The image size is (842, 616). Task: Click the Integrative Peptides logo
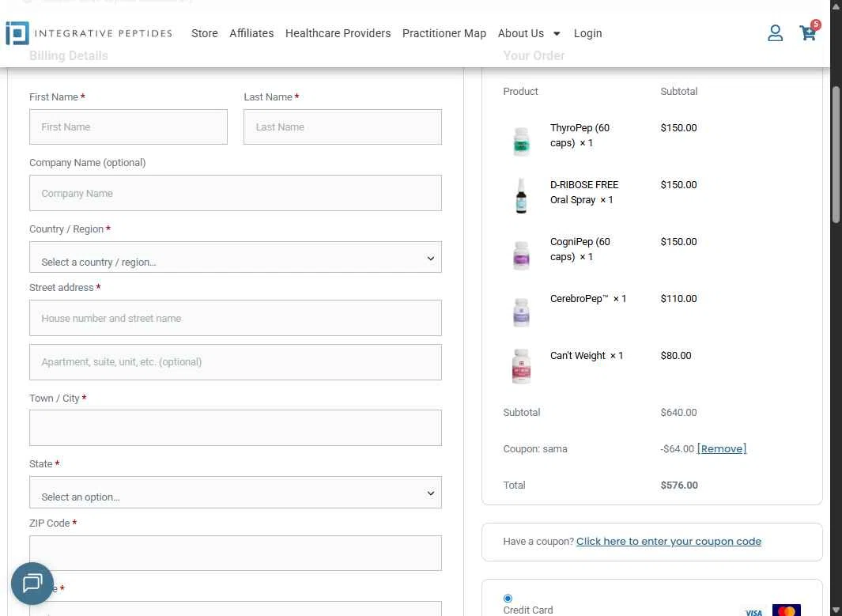(89, 33)
